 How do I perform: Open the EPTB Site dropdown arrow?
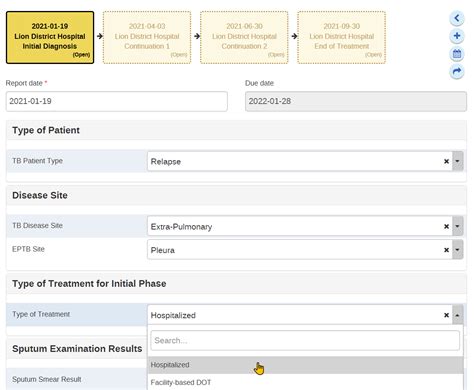pos(457,250)
